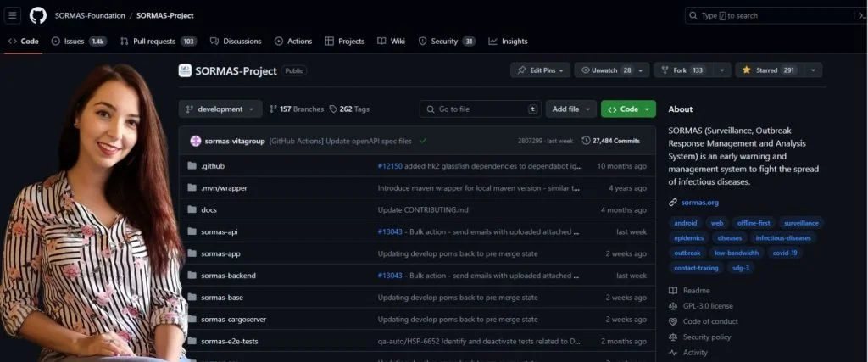This screenshot has width=868, height=362.
Task: Switch to the Issues tab
Action: click(x=79, y=42)
